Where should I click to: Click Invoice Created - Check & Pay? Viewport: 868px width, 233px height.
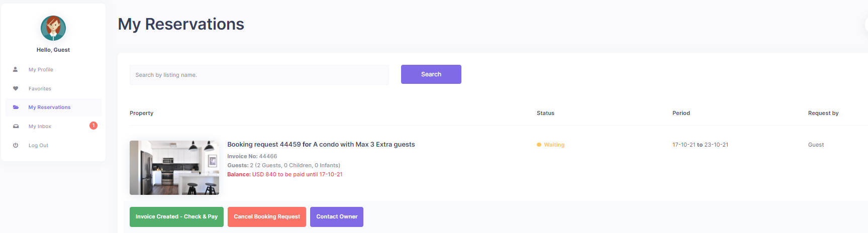point(176,217)
